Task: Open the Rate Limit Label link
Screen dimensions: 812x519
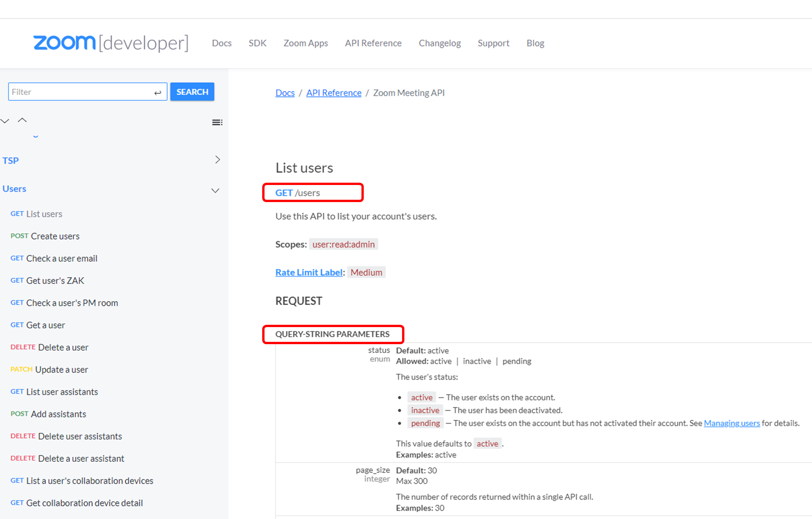Action: (x=309, y=272)
